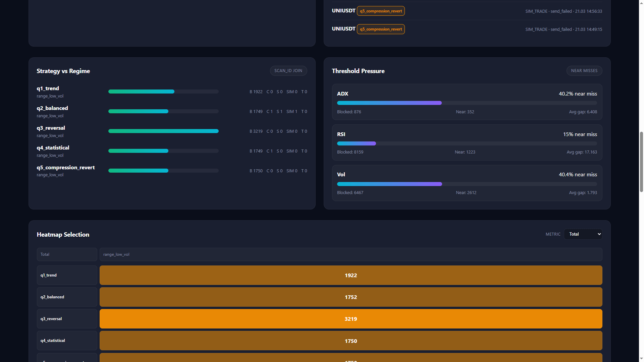Select the q1_trend heatmap row label
644x362 pixels.
67,275
